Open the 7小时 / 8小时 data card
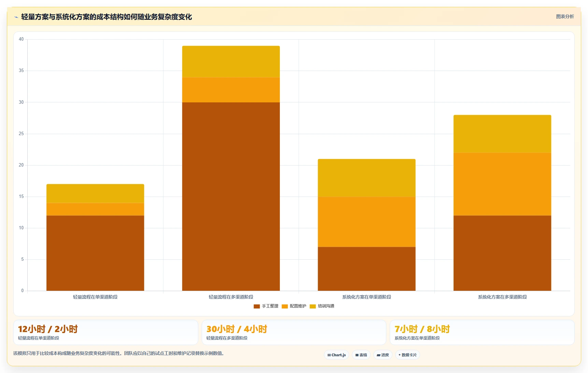588x373 pixels. (482, 332)
